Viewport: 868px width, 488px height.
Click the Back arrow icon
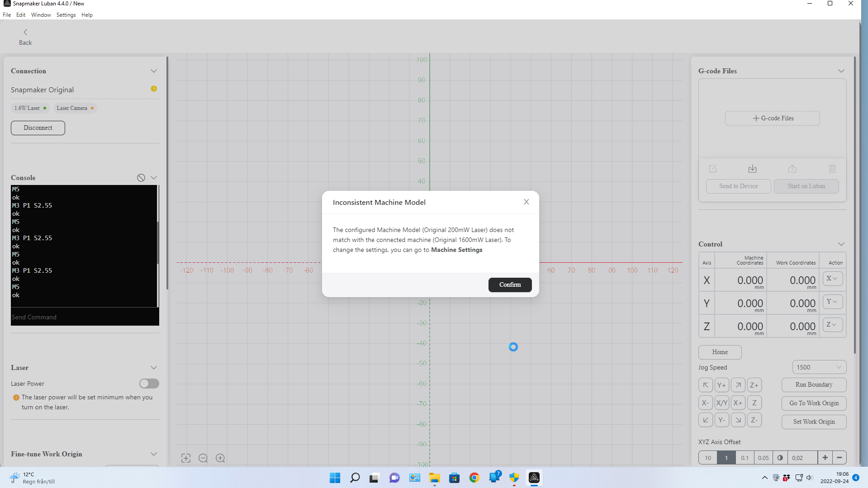tap(25, 32)
